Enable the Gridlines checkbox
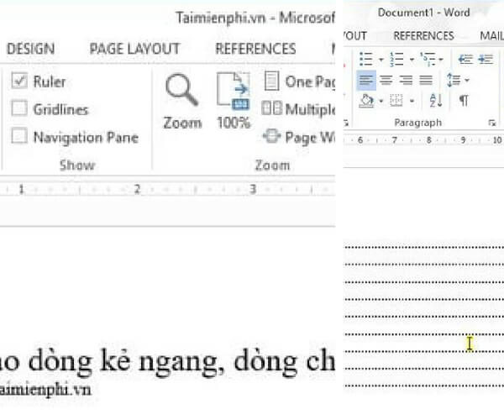Viewport: 504px width, 420px height. [19, 109]
